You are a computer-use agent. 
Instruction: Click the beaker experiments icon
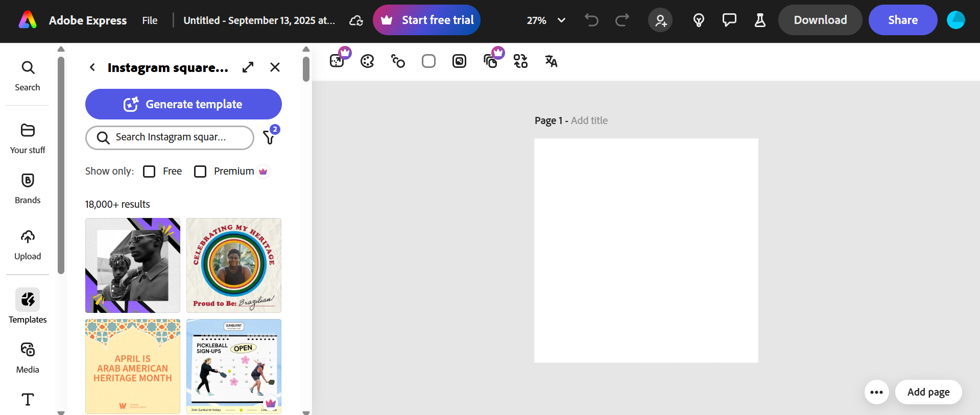760,20
